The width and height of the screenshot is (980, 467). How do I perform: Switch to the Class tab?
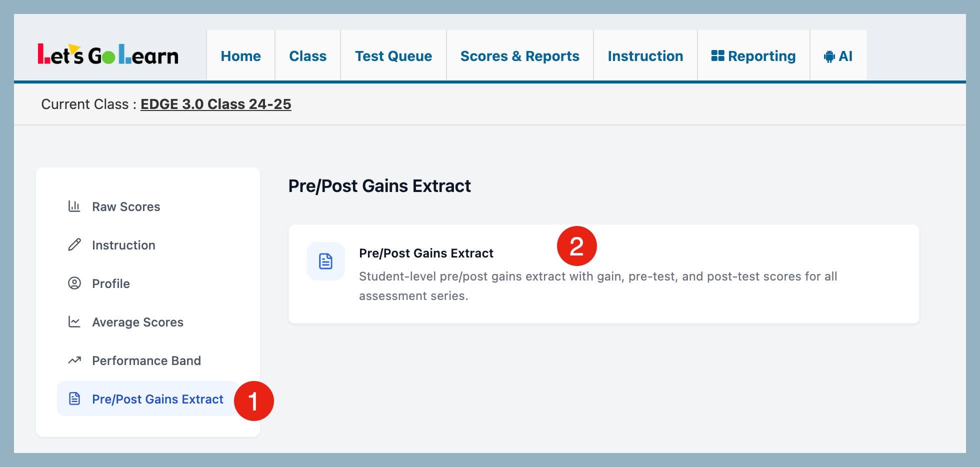pyautogui.click(x=307, y=56)
